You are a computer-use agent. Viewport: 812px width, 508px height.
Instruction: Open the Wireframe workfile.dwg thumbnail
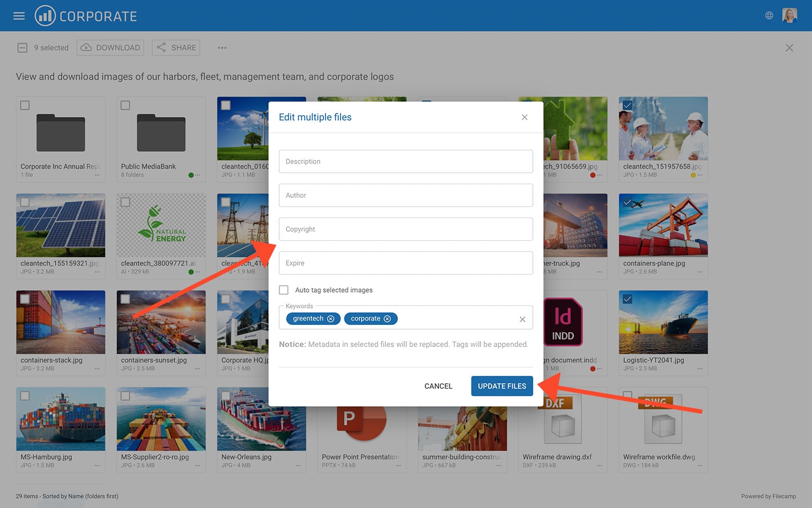coord(663,419)
